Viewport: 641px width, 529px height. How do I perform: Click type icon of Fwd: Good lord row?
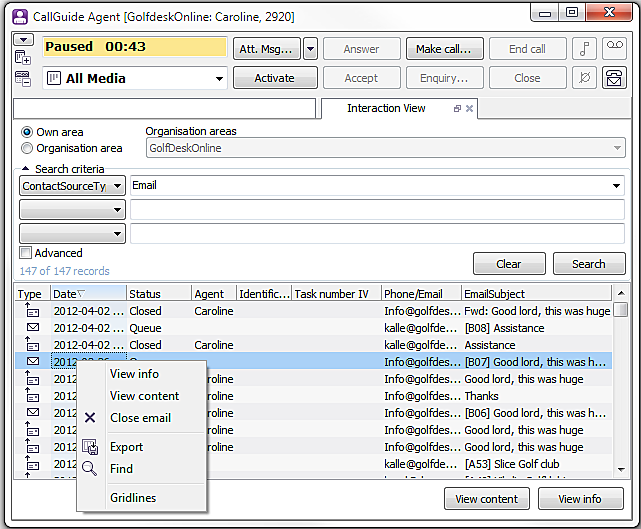(31, 310)
